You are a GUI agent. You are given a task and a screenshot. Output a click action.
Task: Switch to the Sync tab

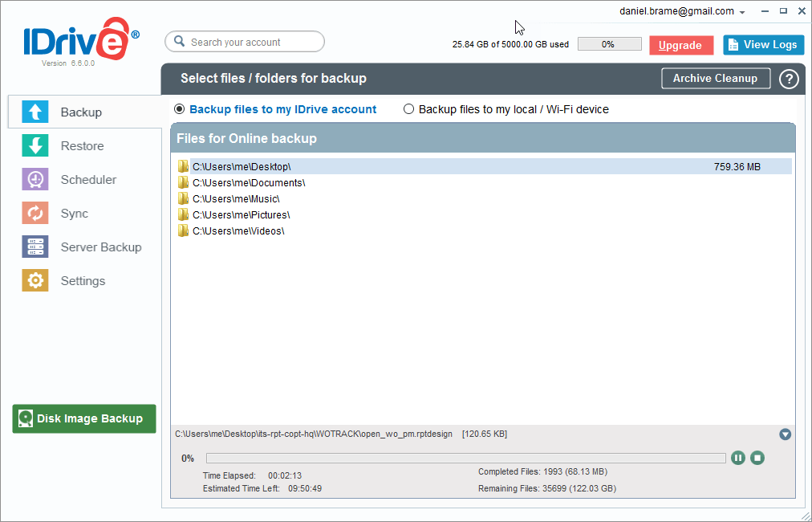coord(75,213)
